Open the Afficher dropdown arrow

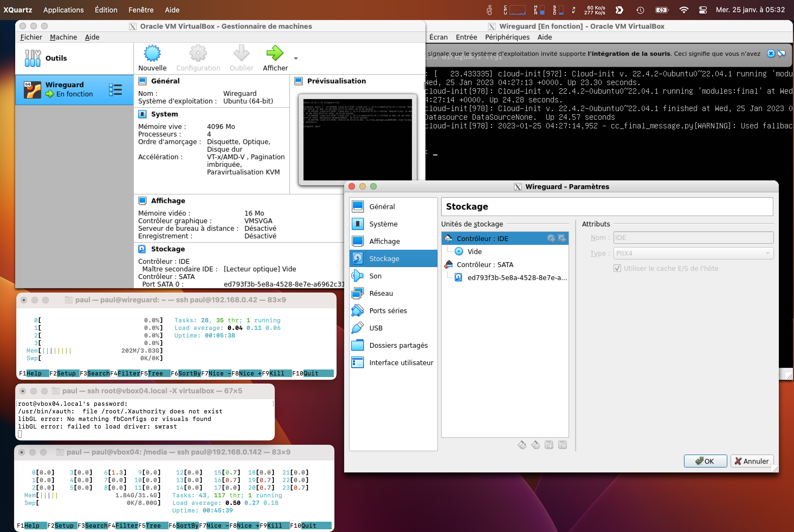296,58
